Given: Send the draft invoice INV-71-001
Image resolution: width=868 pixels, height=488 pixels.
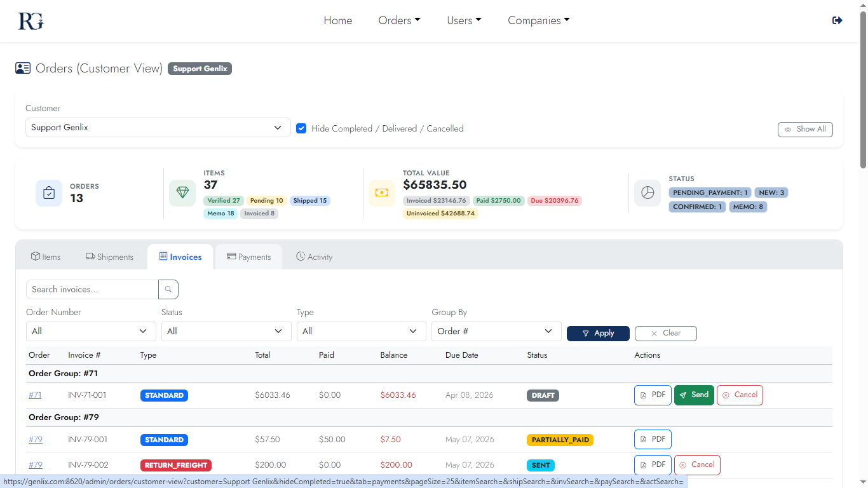Looking at the screenshot, I should (694, 395).
